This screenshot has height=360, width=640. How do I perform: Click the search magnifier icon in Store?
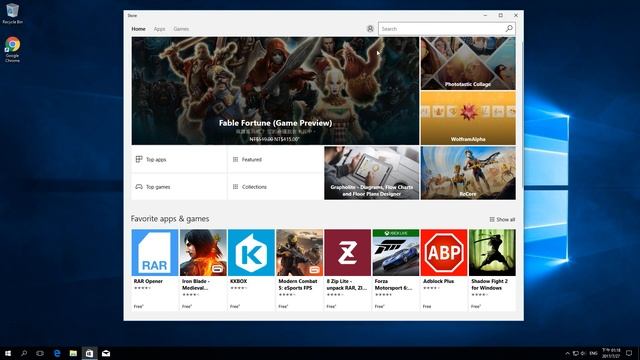point(509,29)
